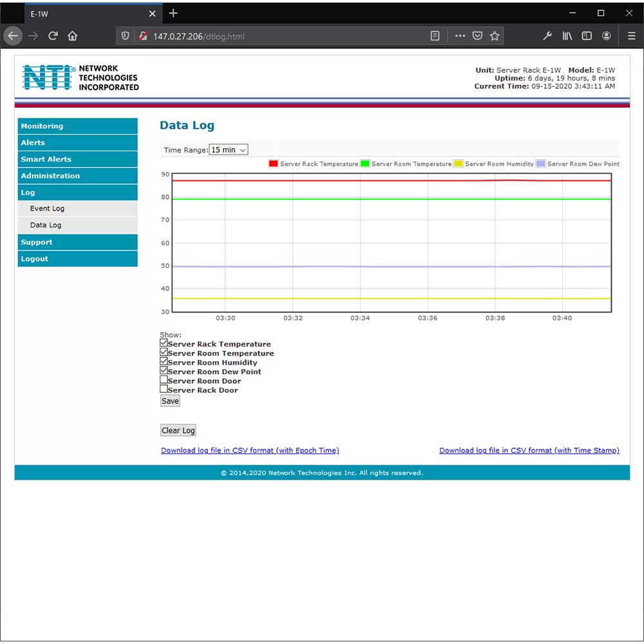The width and height of the screenshot is (644, 644).
Task: Open the Library bookshelf icon
Action: pyautogui.click(x=567, y=36)
